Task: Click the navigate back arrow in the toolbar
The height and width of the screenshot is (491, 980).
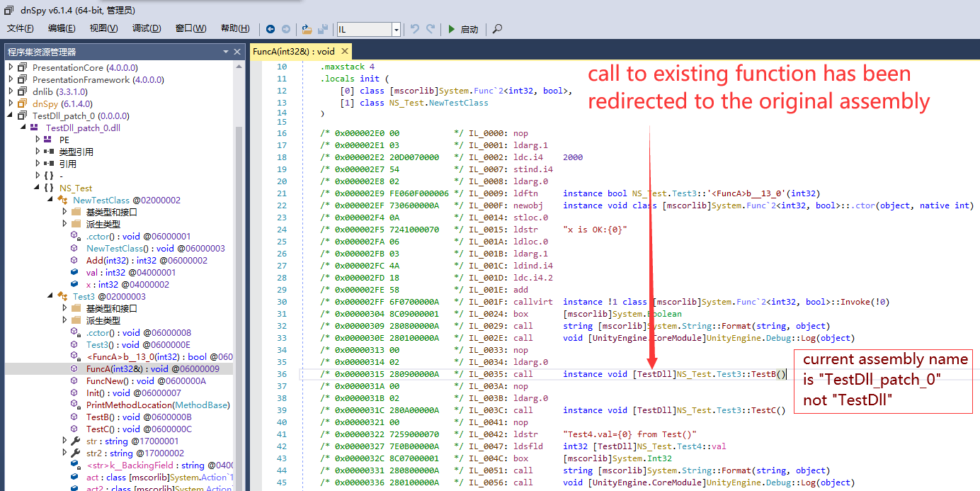Action: point(270,29)
